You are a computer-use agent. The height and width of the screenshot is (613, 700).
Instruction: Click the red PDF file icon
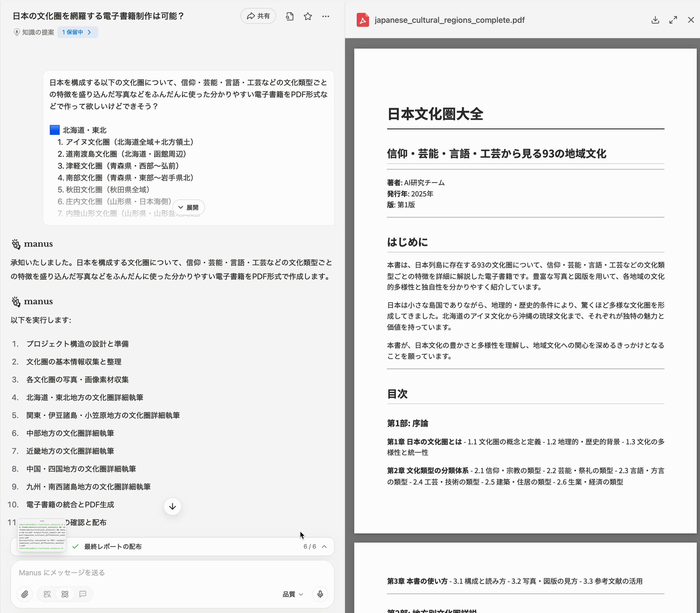pos(363,20)
